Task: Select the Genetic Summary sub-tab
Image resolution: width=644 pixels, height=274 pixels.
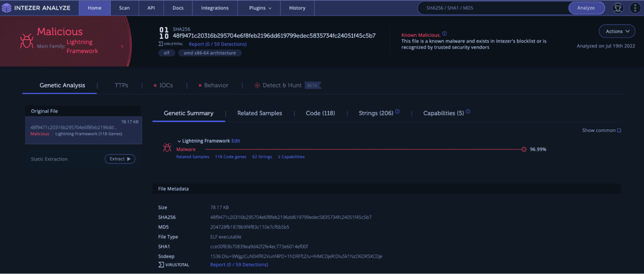Action: tap(189, 113)
